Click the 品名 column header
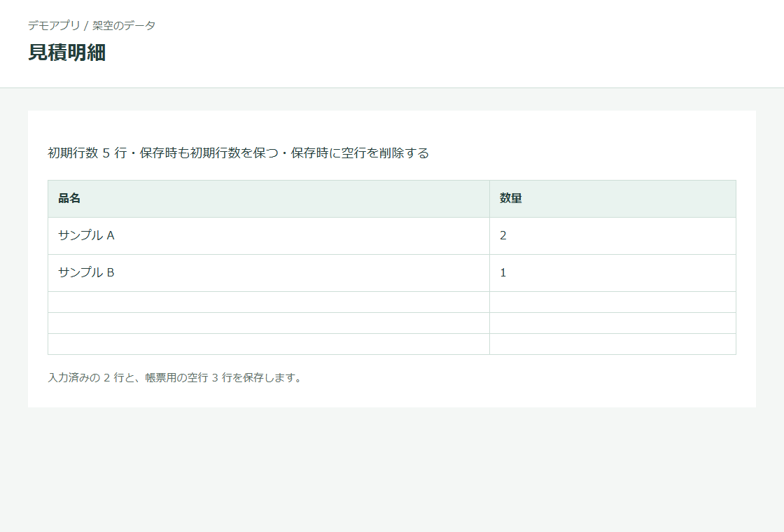The image size is (784, 532). [269, 199]
